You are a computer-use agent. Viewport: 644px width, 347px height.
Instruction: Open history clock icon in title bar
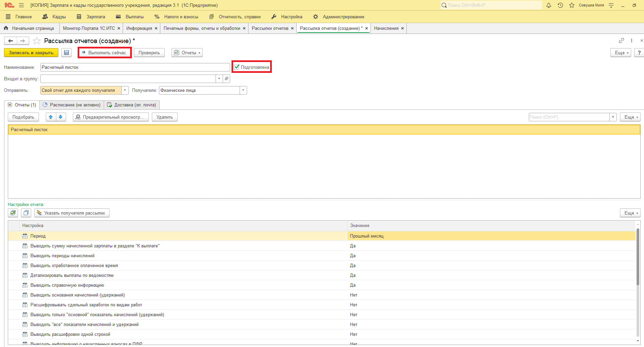click(x=560, y=5)
